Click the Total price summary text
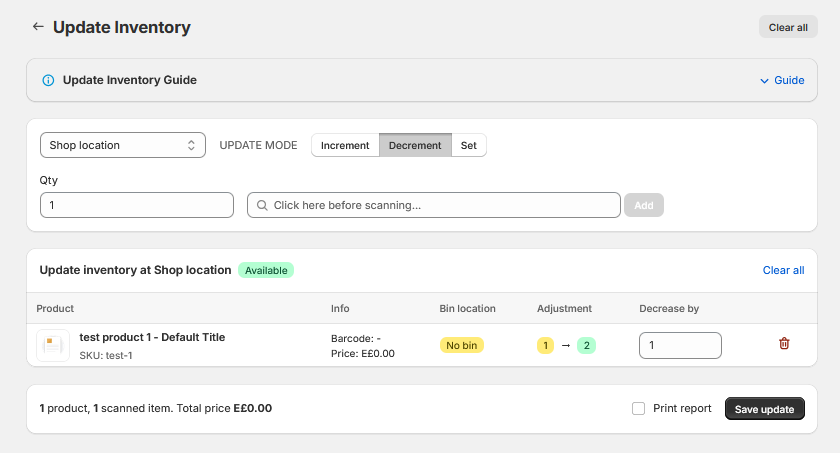 click(224, 409)
